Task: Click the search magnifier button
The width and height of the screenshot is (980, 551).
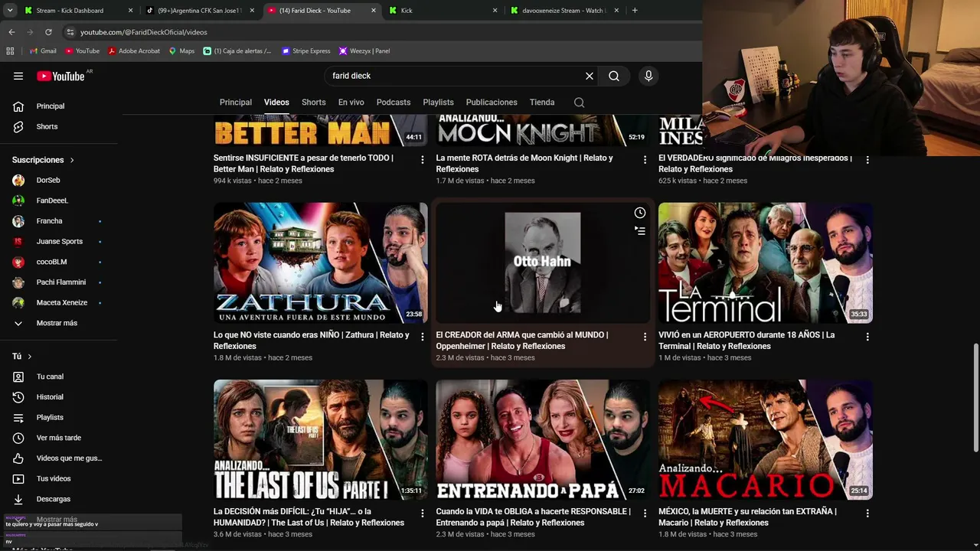Action: coord(614,76)
